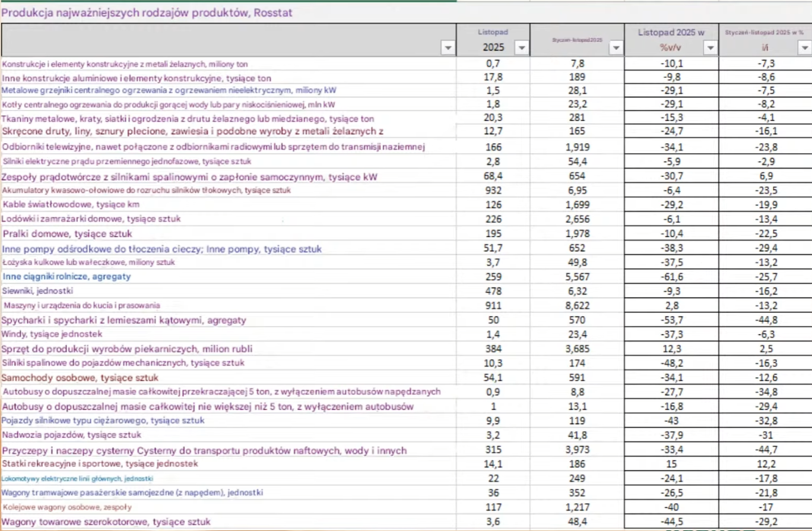The width and height of the screenshot is (812, 531).
Task: Click the 'Inne ciągniki rolnicze, agregaty' cell
Action: (66, 277)
